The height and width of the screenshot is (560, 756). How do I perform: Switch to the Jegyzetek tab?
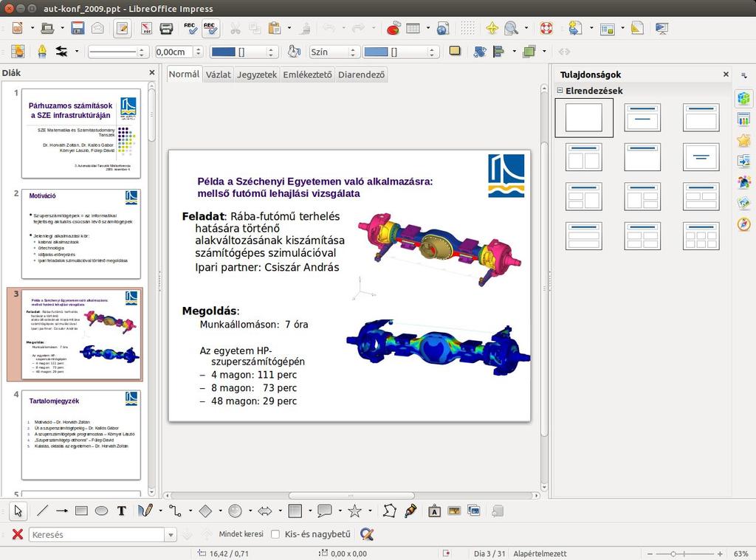[x=257, y=75]
